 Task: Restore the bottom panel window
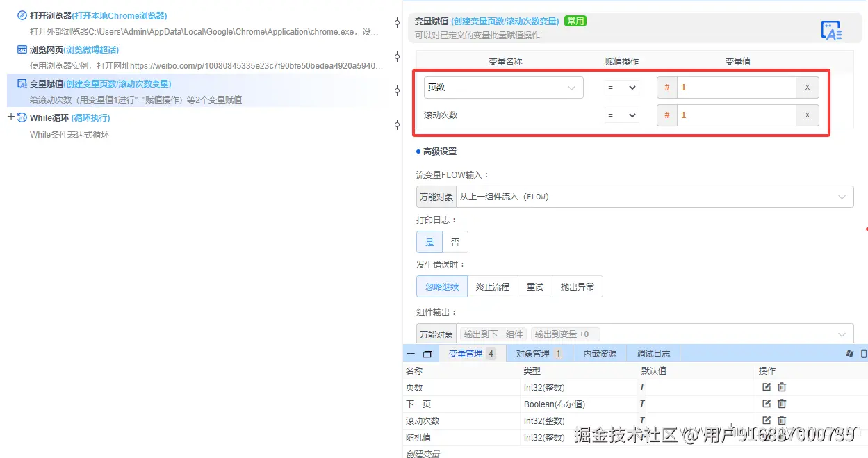(427, 354)
